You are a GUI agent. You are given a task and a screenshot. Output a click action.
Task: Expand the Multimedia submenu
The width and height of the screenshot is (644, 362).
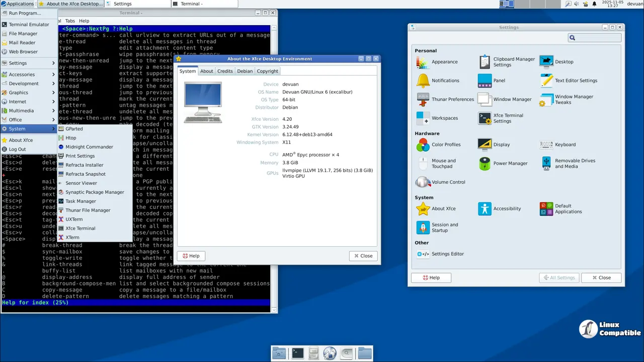pos(21,111)
